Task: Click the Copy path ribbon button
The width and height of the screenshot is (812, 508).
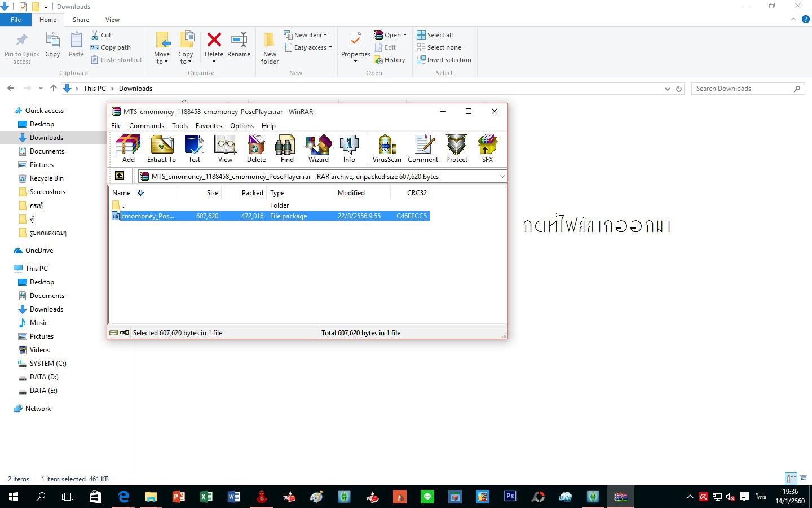Action: click(x=111, y=47)
